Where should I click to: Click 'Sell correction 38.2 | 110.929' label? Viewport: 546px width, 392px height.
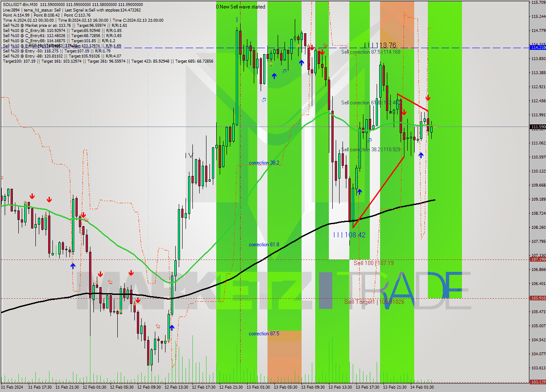coord(371,150)
